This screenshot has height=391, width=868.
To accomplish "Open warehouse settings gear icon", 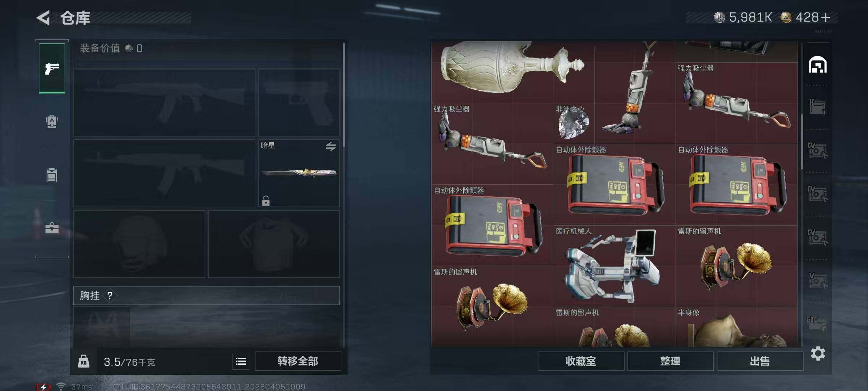I will pos(818,353).
